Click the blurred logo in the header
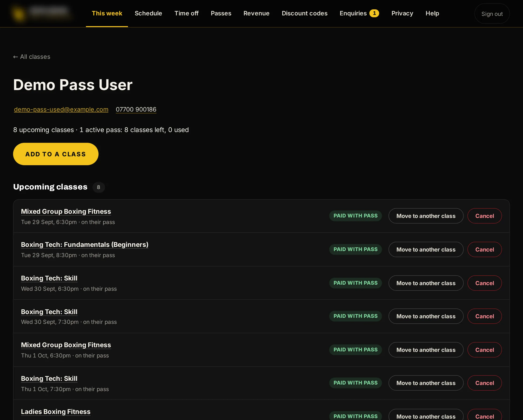The height and width of the screenshot is (420, 523). click(41, 13)
